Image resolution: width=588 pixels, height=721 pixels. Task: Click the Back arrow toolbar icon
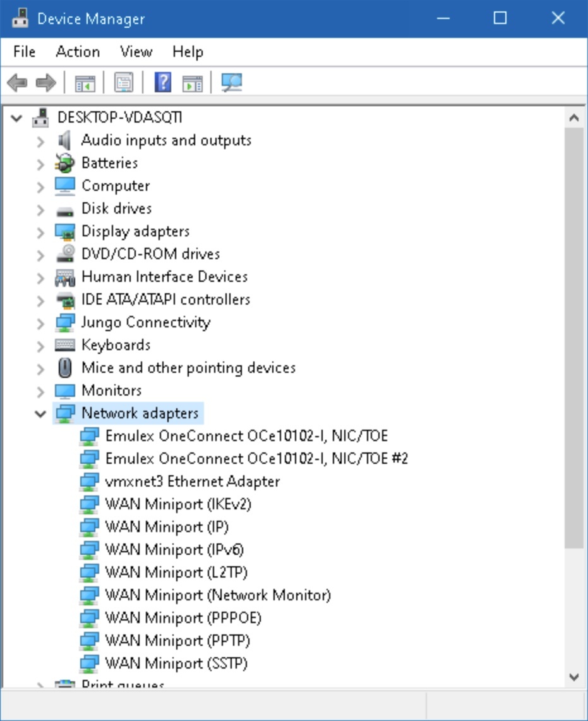(18, 83)
